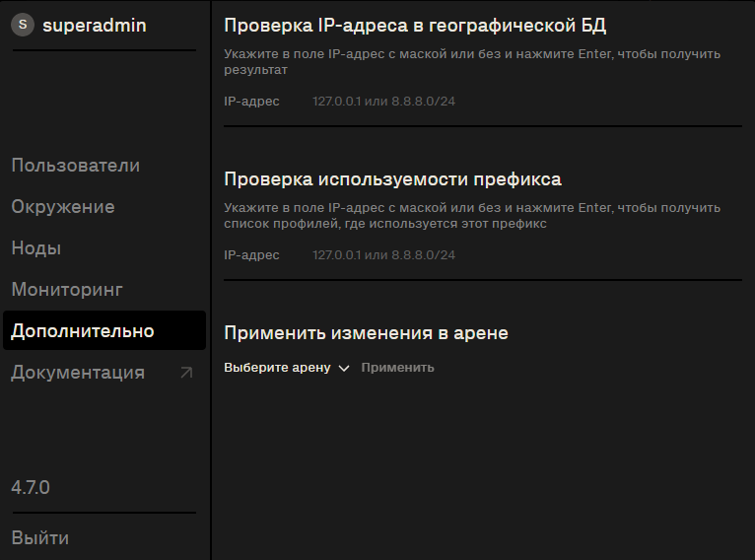Image resolution: width=755 pixels, height=560 pixels.
Task: Click the external link arrow beside Документация
Action: pos(186,373)
